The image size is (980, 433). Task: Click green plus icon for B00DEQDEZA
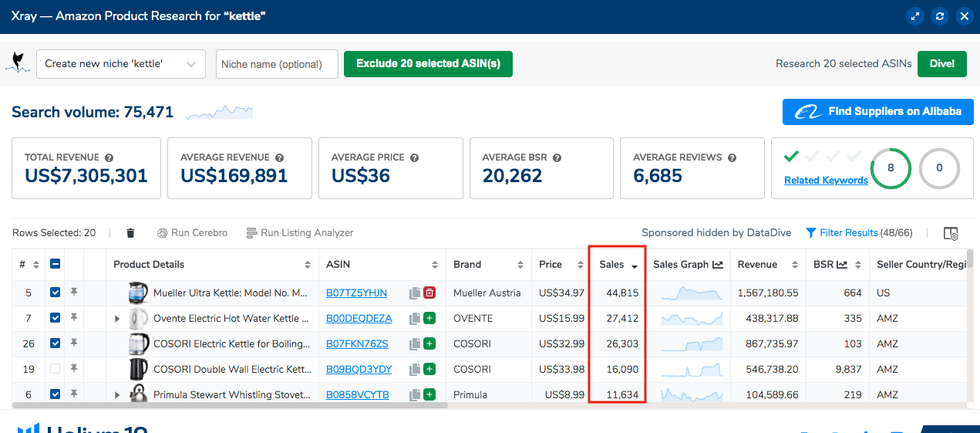tap(429, 319)
